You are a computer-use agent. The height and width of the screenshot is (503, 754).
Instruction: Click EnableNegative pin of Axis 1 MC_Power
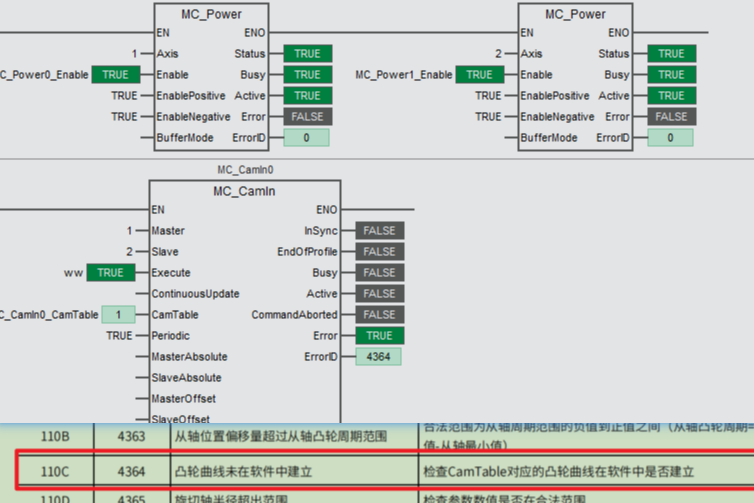(193, 117)
